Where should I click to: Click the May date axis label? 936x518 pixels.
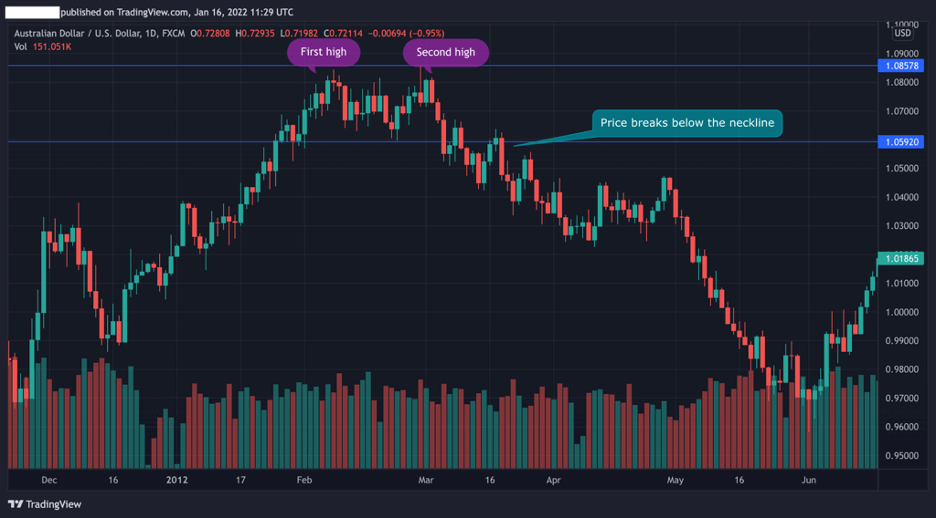pyautogui.click(x=675, y=480)
